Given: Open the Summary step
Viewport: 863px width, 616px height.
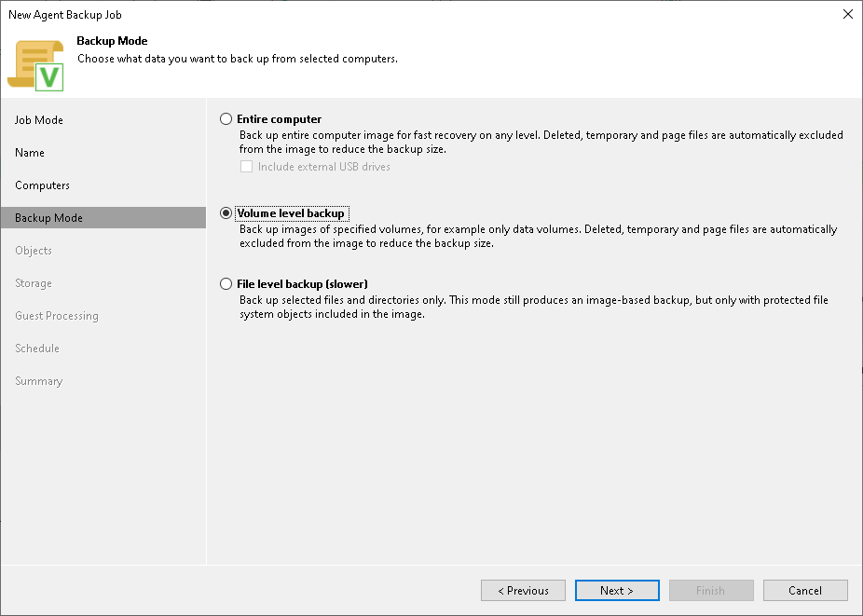Looking at the screenshot, I should 38,380.
